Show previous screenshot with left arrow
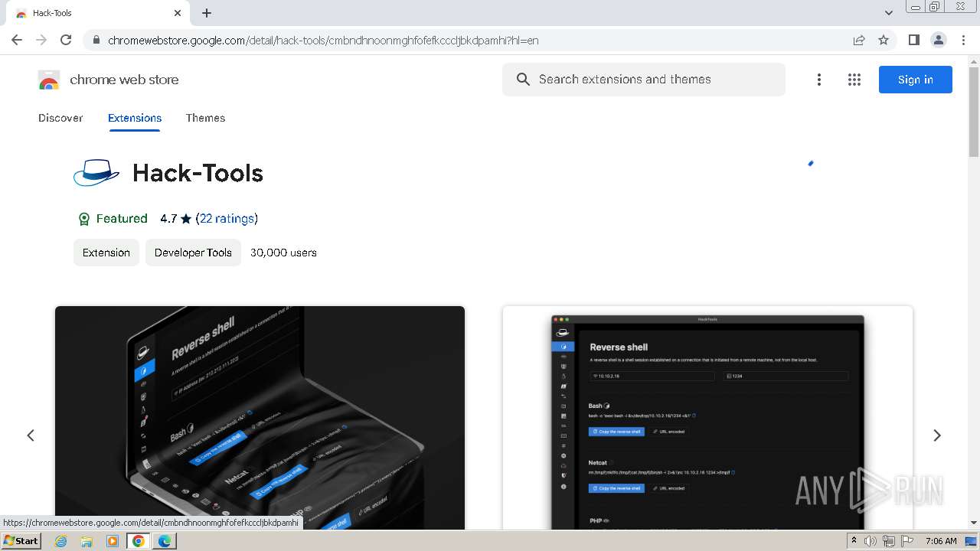This screenshot has height=551, width=980. pos(31,435)
